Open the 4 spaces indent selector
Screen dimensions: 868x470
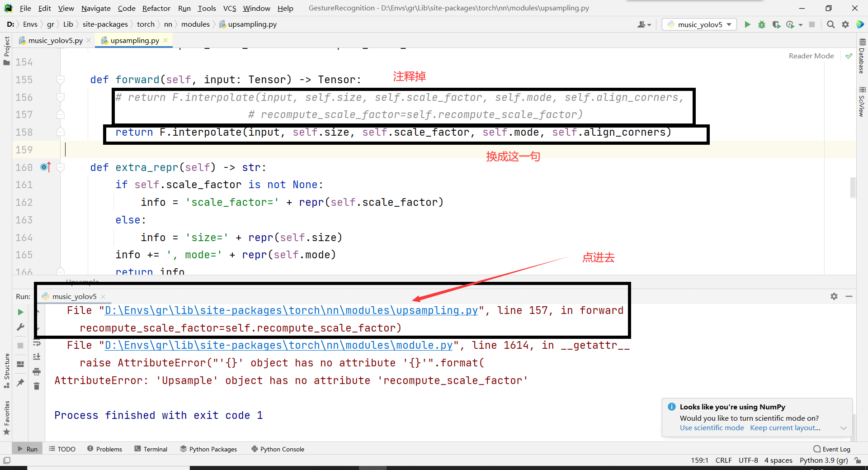tap(778, 461)
